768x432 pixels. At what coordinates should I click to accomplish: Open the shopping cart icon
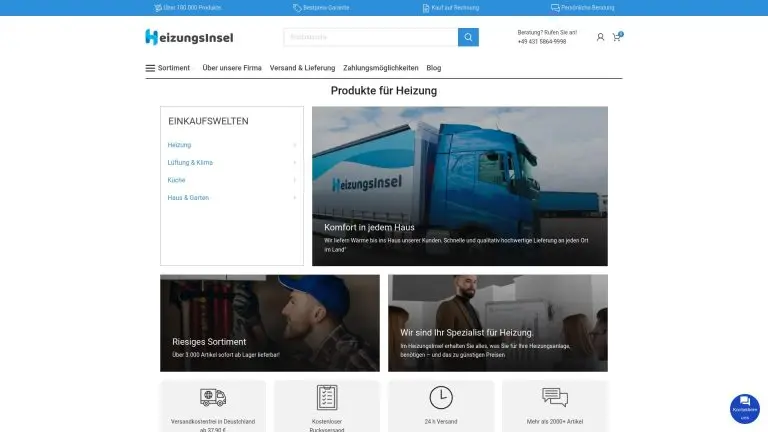[x=617, y=37]
